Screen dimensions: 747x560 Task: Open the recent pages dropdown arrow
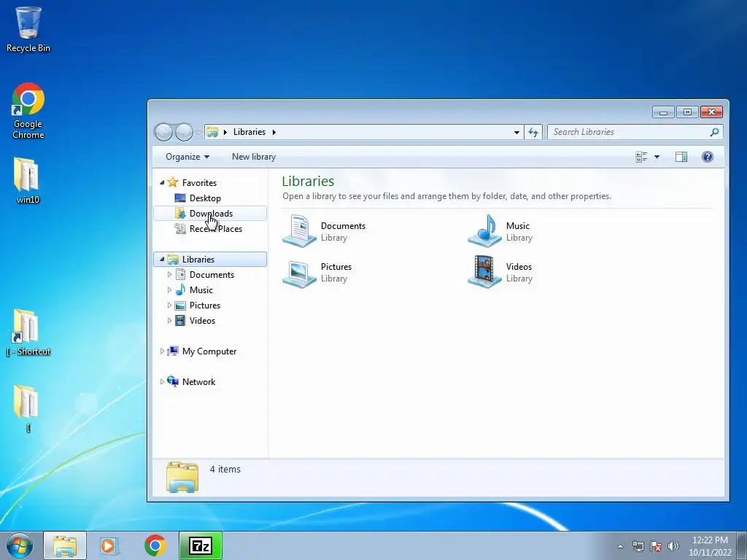point(198,133)
